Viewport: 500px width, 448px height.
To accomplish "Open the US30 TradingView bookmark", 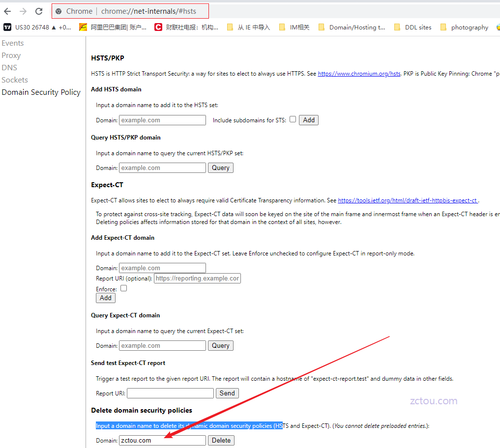I will pyautogui.click(x=37, y=28).
